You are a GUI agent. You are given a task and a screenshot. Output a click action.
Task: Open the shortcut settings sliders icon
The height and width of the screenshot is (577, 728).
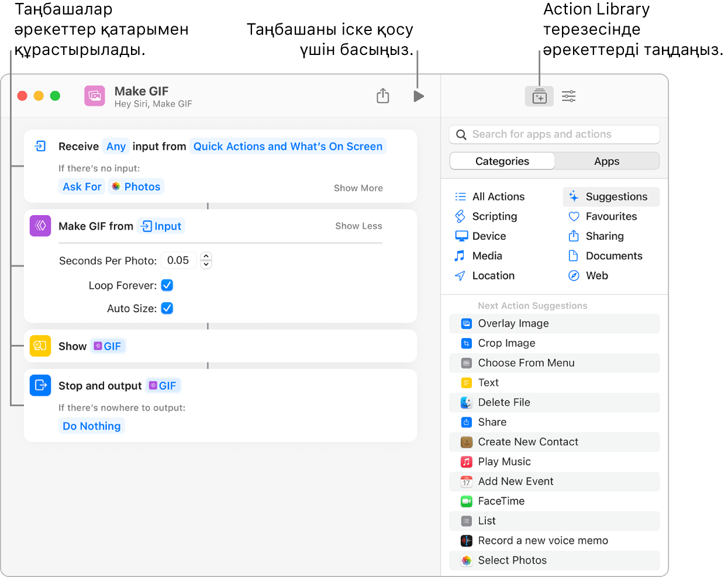pyautogui.click(x=568, y=96)
